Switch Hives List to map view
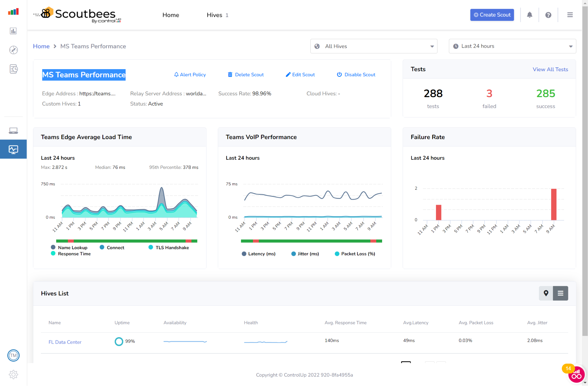The height and width of the screenshot is (386, 588). click(546, 293)
